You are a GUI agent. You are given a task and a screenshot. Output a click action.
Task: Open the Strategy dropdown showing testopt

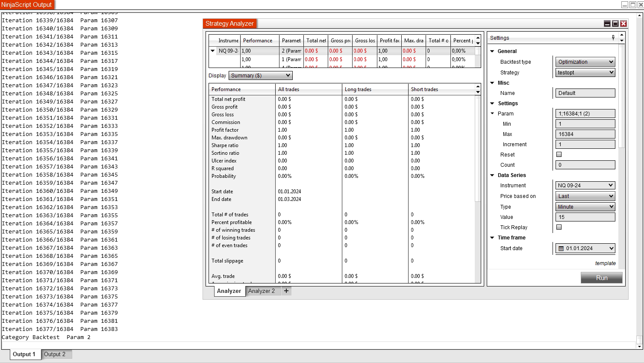click(x=585, y=73)
